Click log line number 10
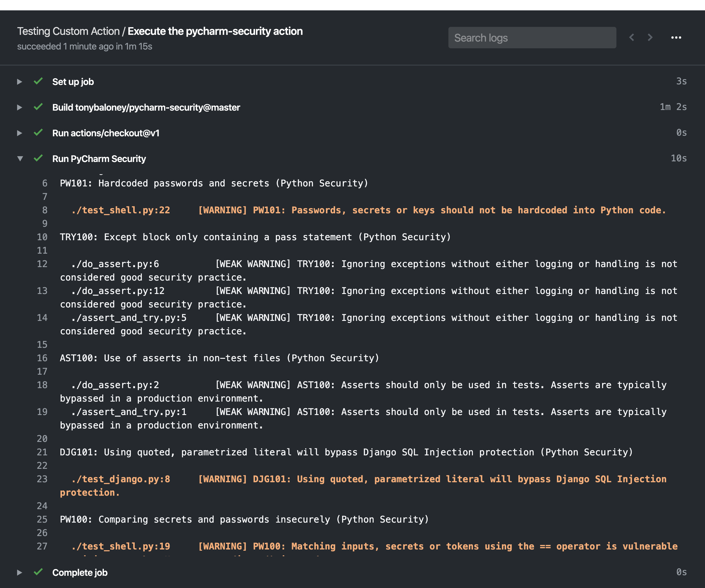The width and height of the screenshot is (705, 588). coord(42,237)
